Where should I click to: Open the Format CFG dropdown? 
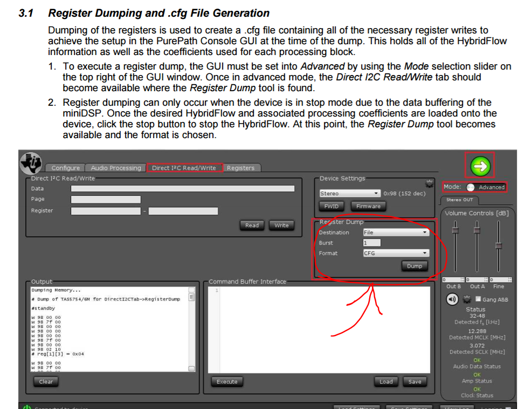click(x=396, y=253)
